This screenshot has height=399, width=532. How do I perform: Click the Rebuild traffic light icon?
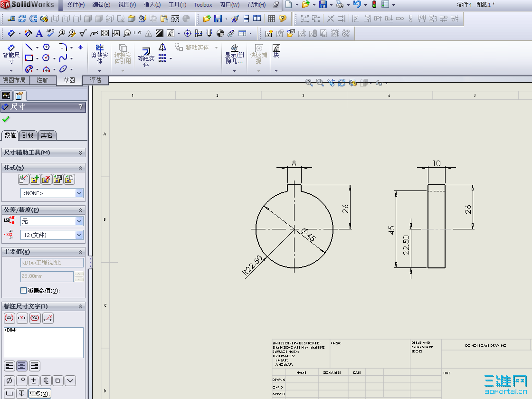pyautogui.click(x=374, y=4)
